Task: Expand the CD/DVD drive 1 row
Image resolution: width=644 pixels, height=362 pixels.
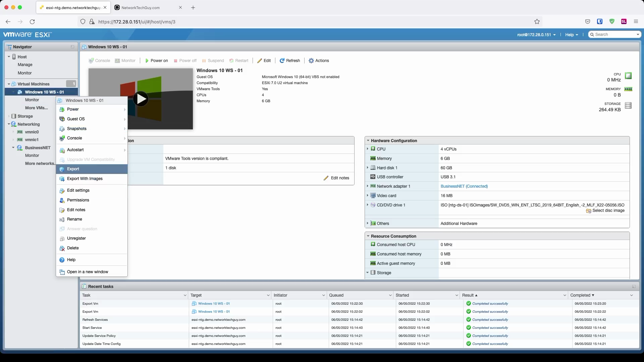Action: coord(368,205)
